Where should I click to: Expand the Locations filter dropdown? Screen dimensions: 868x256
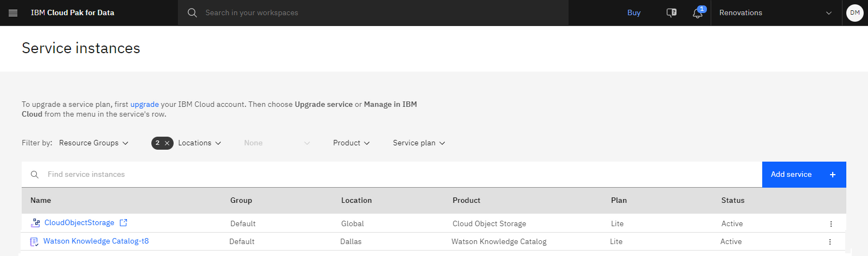[x=200, y=143]
